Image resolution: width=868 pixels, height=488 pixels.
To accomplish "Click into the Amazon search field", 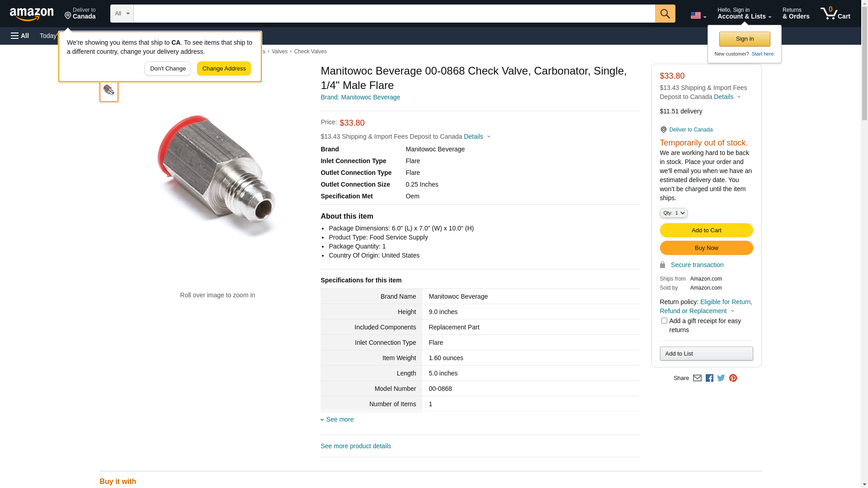I will click(x=394, y=14).
